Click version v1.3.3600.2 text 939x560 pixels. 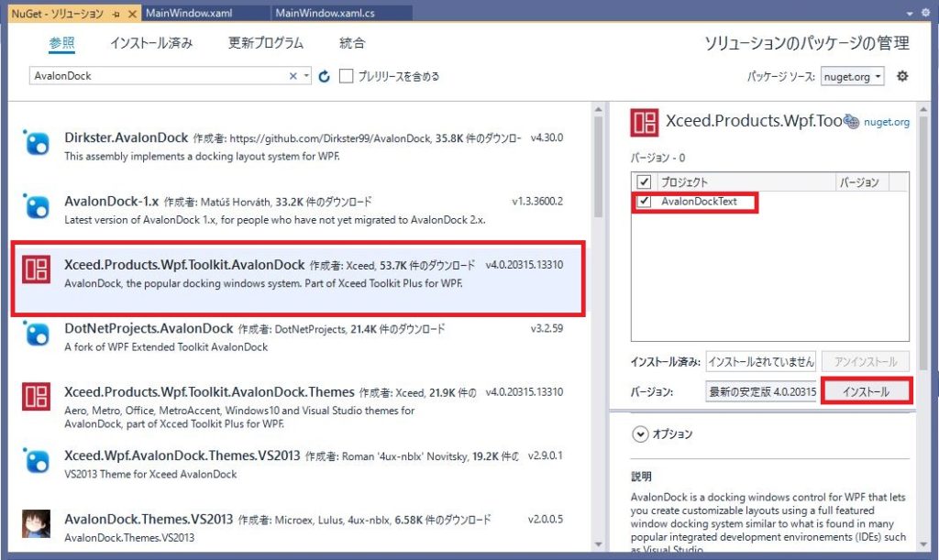(537, 201)
